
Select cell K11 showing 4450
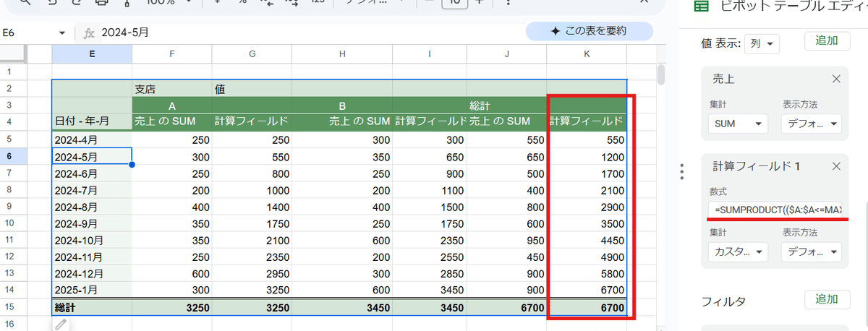[587, 240]
